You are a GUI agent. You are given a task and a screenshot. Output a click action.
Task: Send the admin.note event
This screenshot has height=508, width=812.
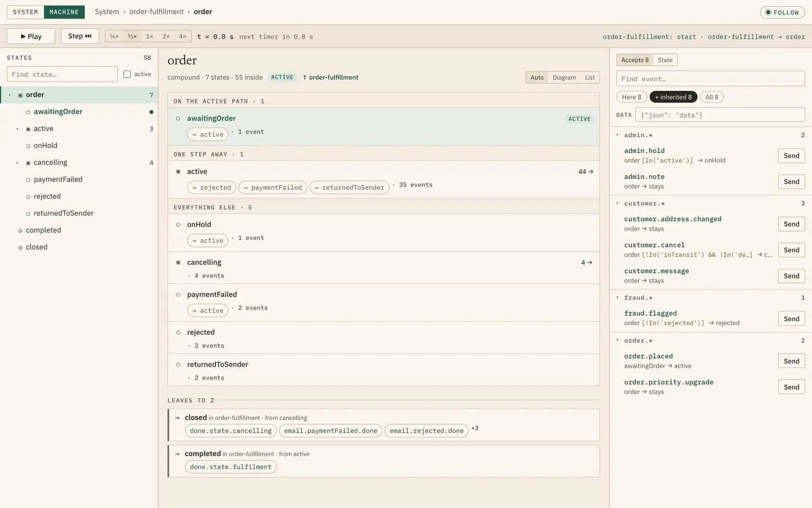[791, 182]
